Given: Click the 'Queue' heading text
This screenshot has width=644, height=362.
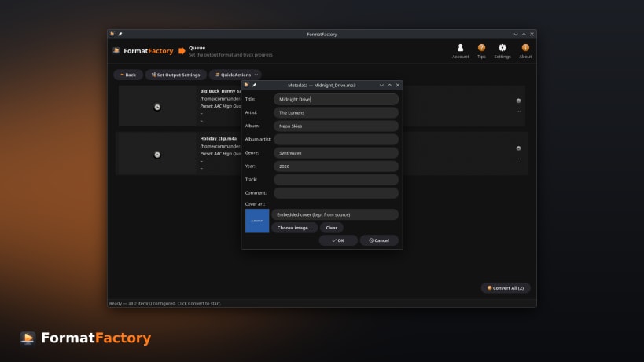Looking at the screenshot, I should 197,48.
